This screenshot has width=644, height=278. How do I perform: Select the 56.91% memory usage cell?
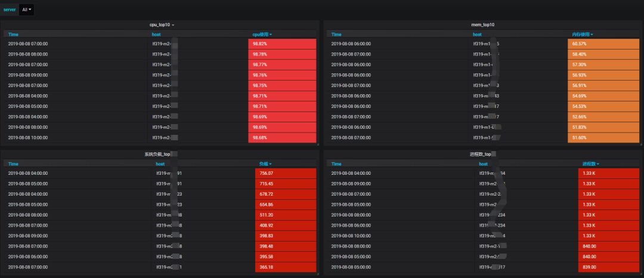603,85
